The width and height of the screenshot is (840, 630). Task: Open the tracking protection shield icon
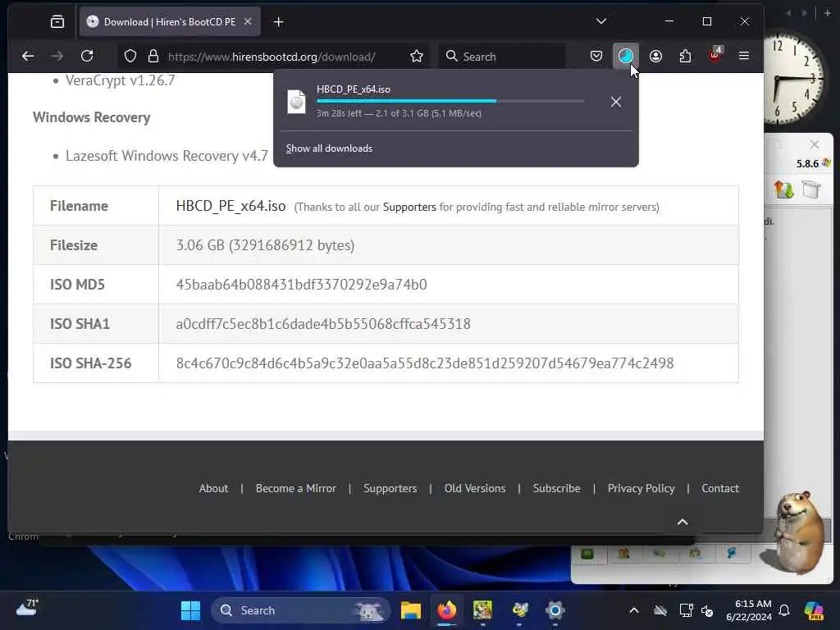tap(130, 57)
